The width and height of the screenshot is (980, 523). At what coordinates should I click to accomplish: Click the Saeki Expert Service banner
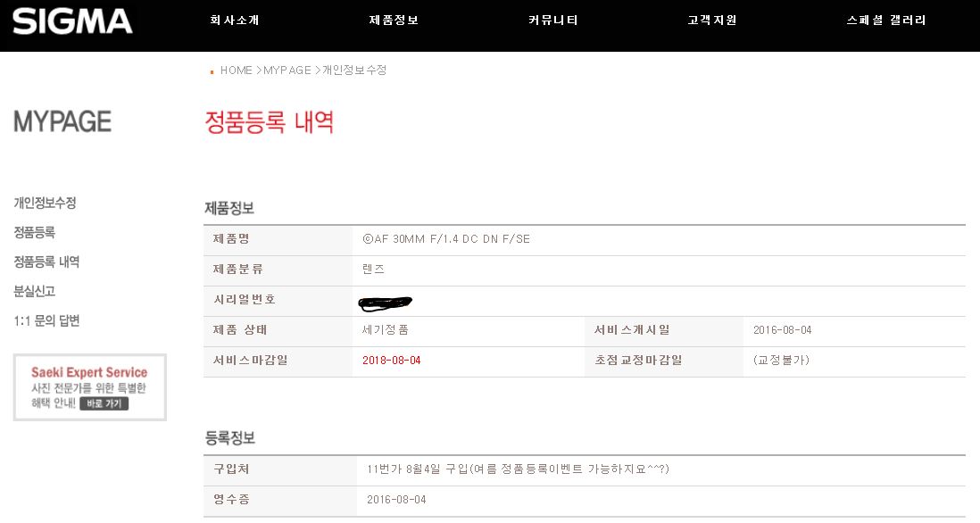[x=89, y=387]
